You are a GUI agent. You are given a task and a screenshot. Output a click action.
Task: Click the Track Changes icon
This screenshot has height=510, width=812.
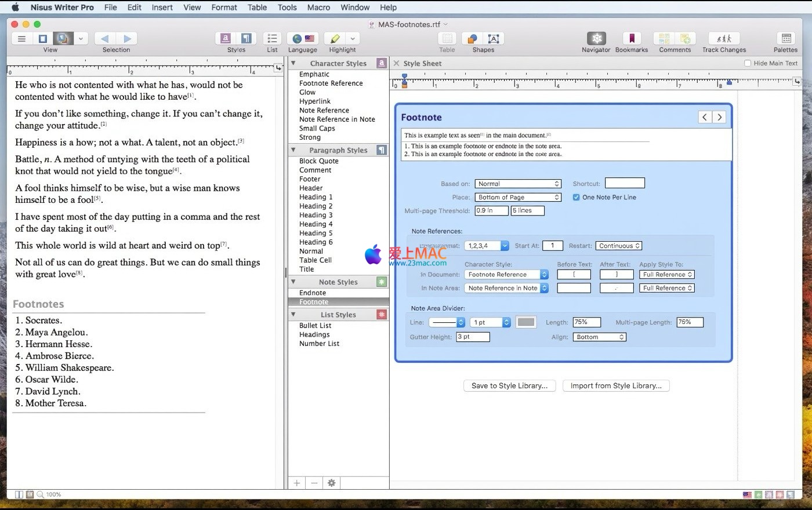pos(724,39)
